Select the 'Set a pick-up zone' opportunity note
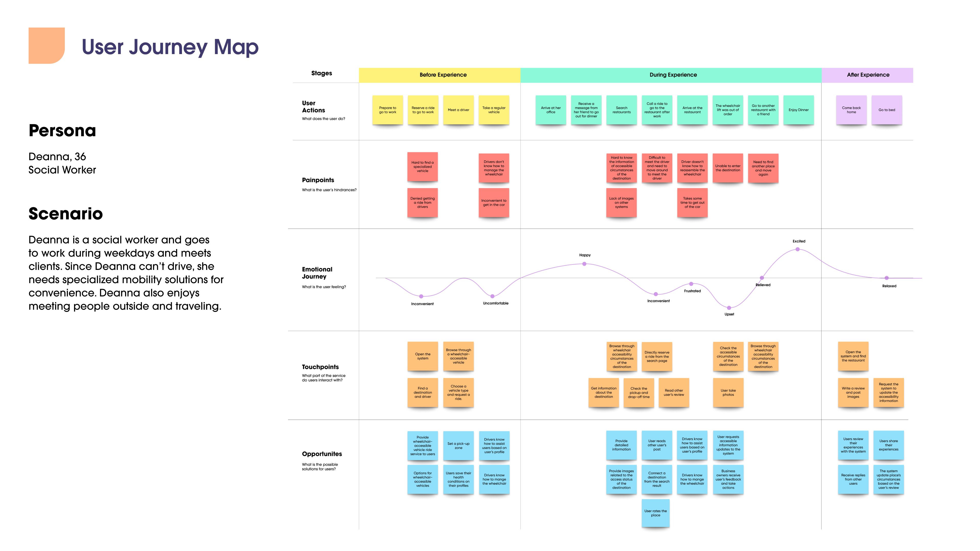This screenshot has width=980, height=551. 458,445
